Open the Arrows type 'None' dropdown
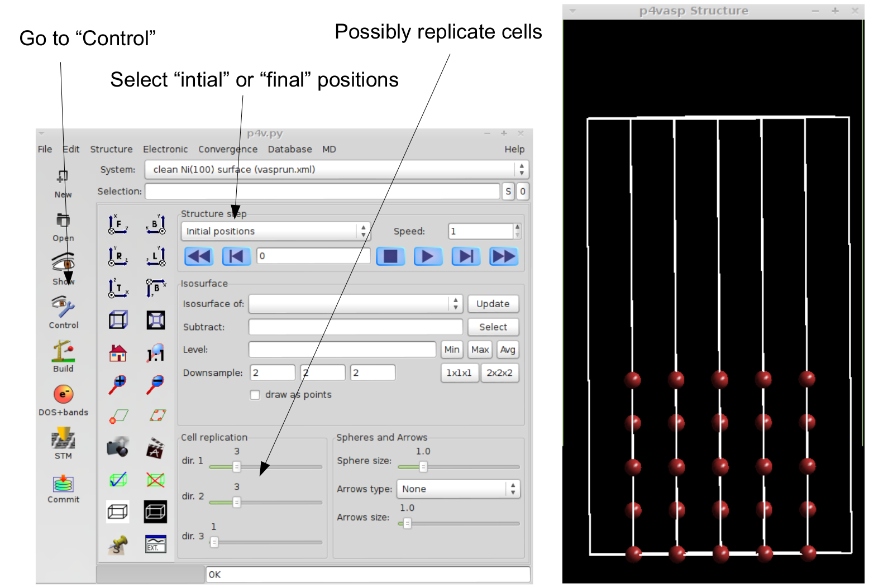The width and height of the screenshot is (869, 588). (x=458, y=489)
